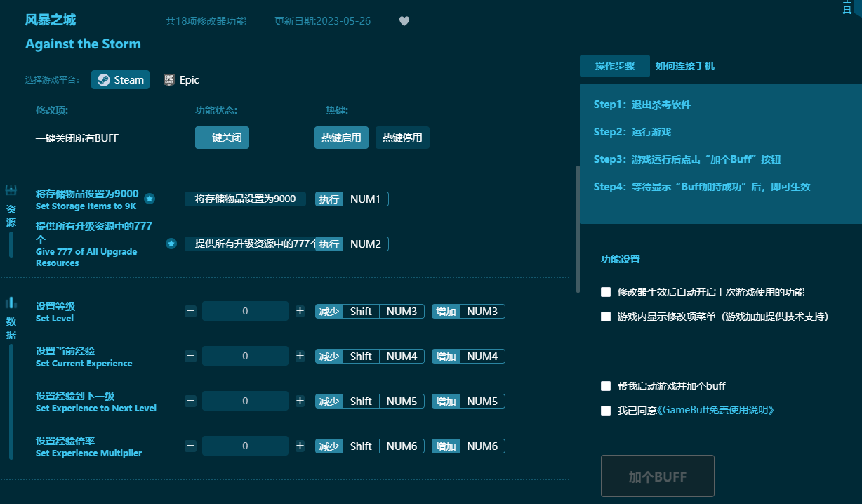This screenshot has height=504, width=862.
Task: Toggle 修改器生效后自动开启上次游戏使用的功能 checkbox
Action: point(606,292)
